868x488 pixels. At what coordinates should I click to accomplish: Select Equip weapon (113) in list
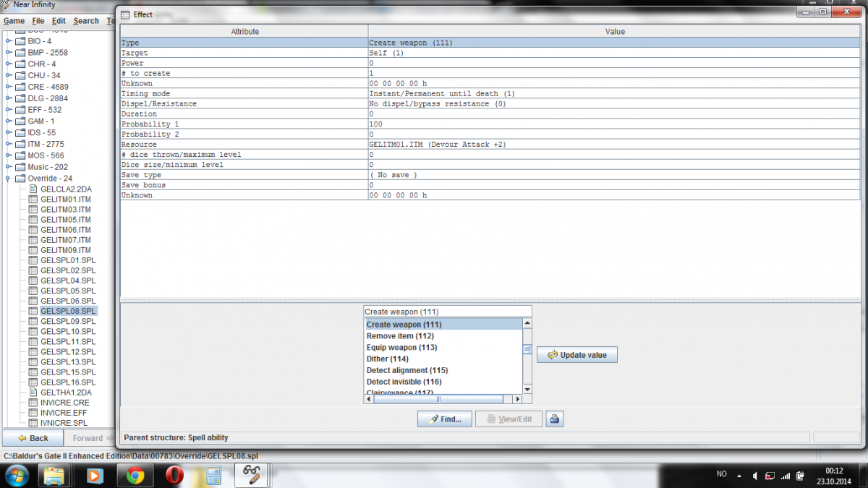[443, 348]
